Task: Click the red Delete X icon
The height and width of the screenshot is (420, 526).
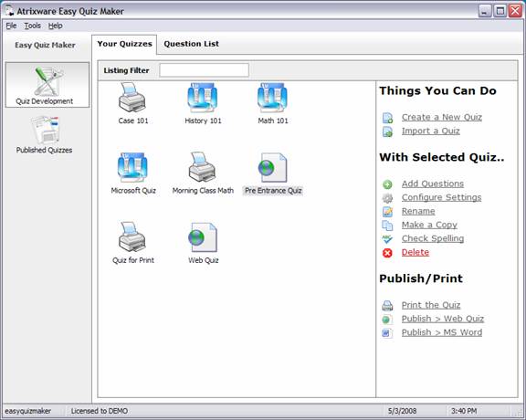Action: pyautogui.click(x=387, y=253)
